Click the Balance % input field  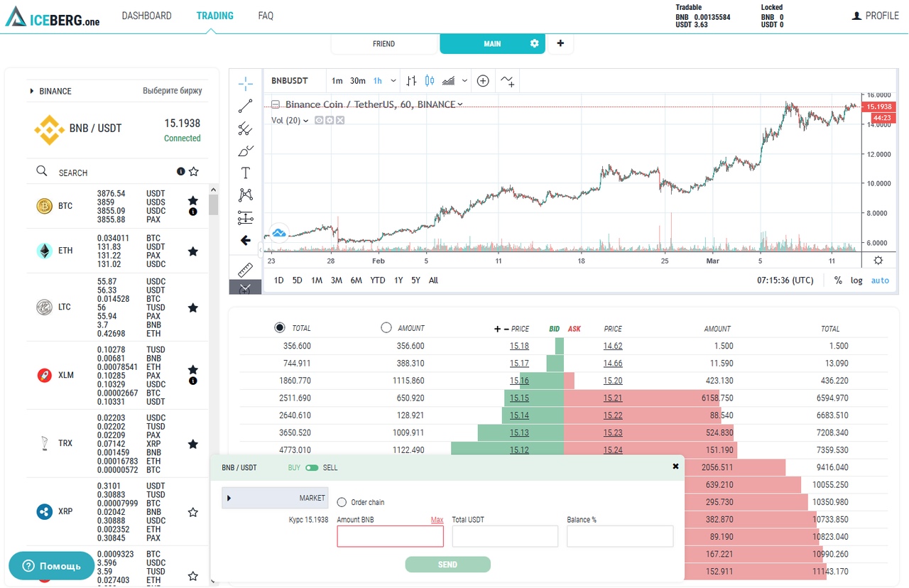pos(620,536)
